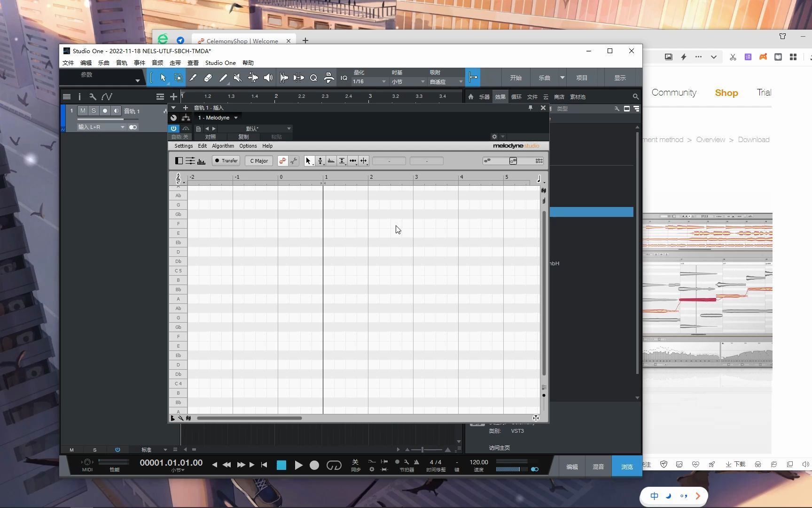The width and height of the screenshot is (812, 508).
Task: Select Melodyne amplitude tool
Action: coord(342,161)
